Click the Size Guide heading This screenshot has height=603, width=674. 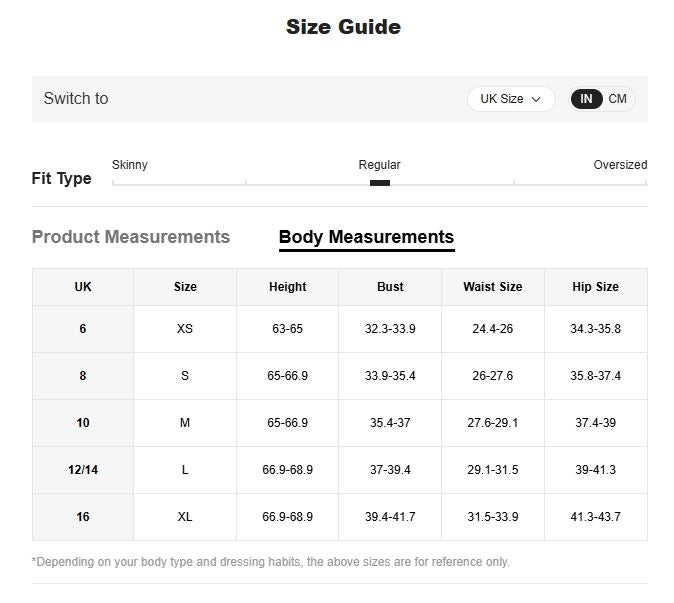[343, 27]
